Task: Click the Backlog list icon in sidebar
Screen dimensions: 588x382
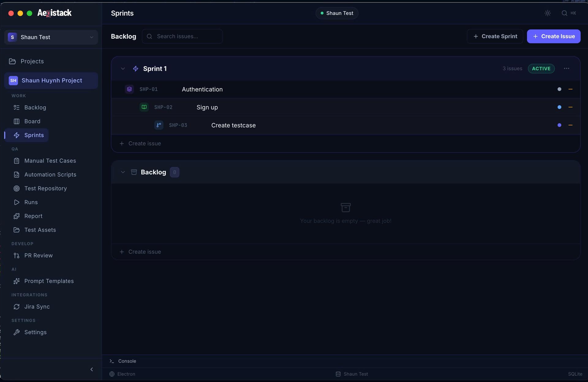Action: pos(17,107)
